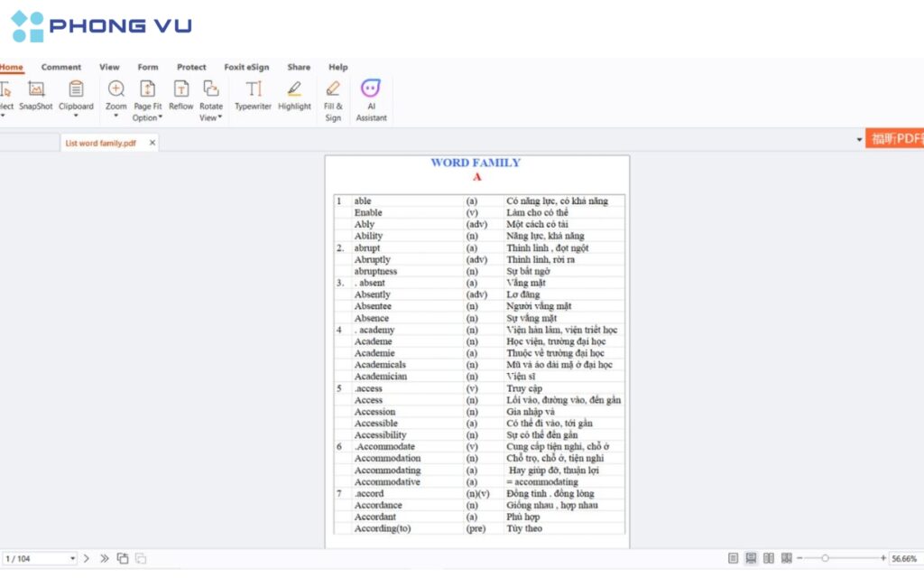Toggle facing pages view mode
The width and height of the screenshot is (924, 578).
(769, 559)
